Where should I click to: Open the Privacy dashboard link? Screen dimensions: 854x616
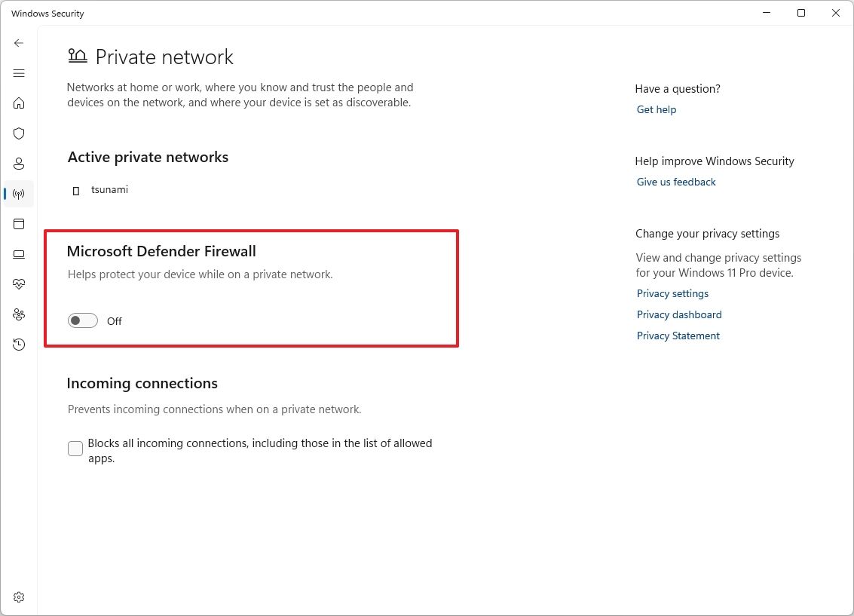[x=678, y=314]
